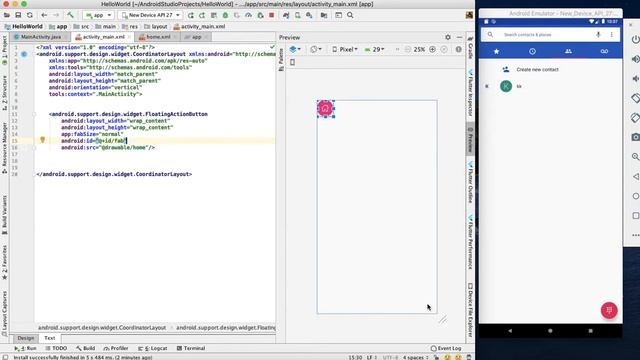The image size is (640, 360).
Task: Click the CoordinatorLayout breadcrumb below editor
Action: (102, 327)
